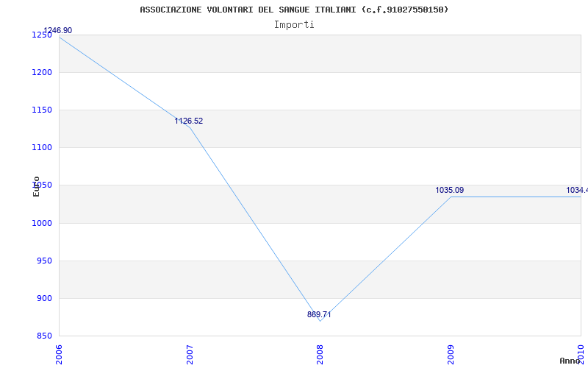
Task: Click the x-axis year 2010
Action: point(581,355)
